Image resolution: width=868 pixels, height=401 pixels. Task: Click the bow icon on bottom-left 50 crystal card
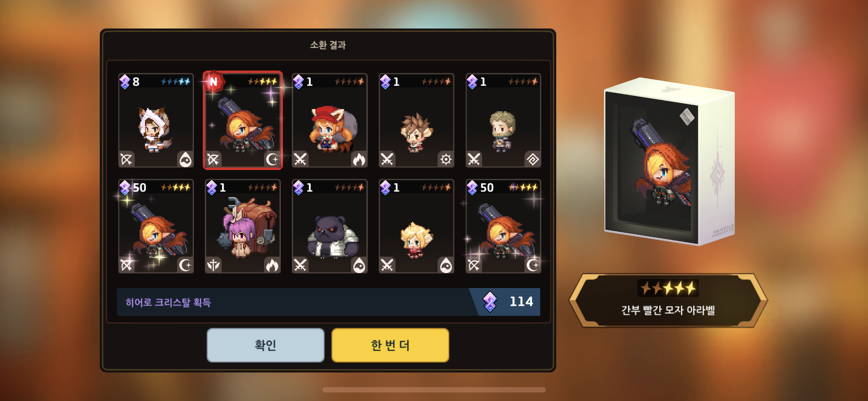click(126, 265)
